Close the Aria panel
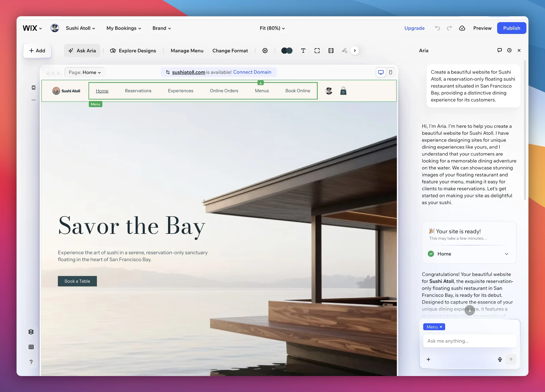 pyautogui.click(x=519, y=50)
